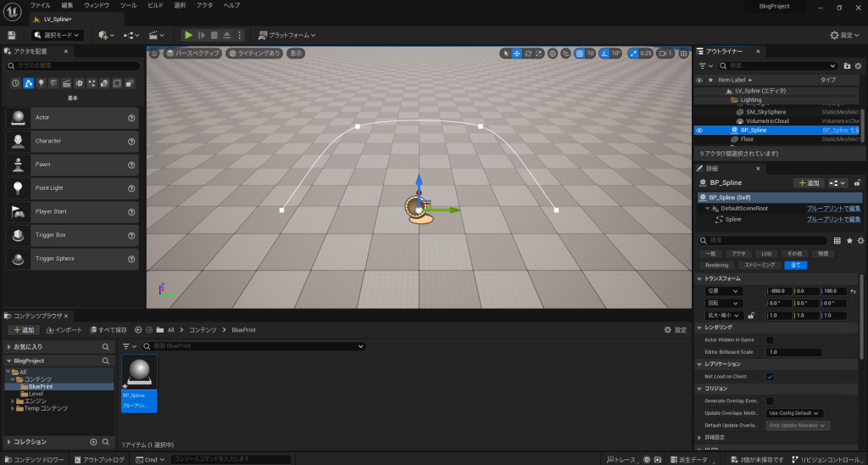Open the ファイル menu
The height and width of the screenshot is (465, 868).
click(40, 5)
